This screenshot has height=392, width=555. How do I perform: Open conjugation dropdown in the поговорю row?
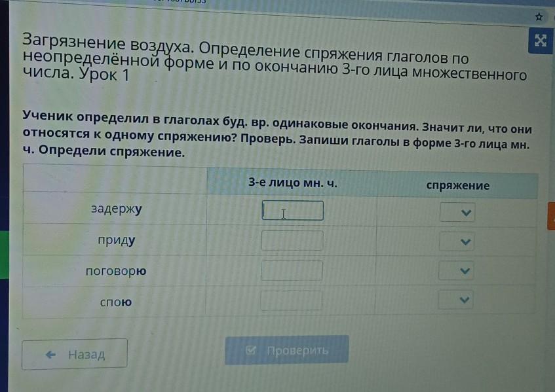click(x=456, y=271)
